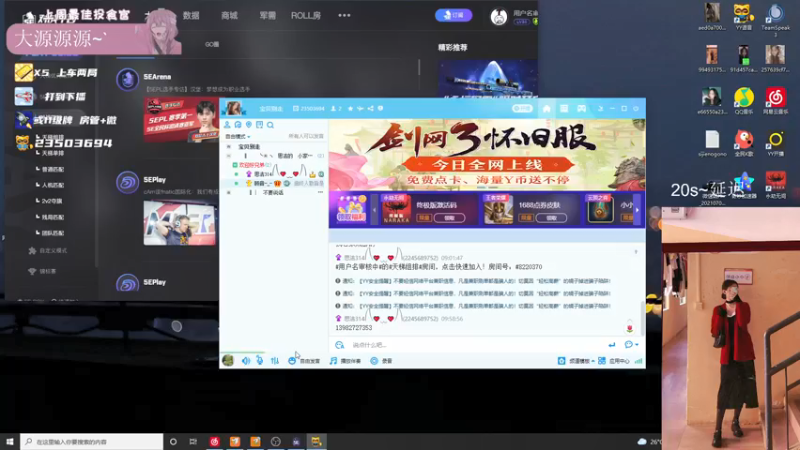Open the QQ Music desktop shortcut
Image resolution: width=800 pixels, height=450 pixels.
click(744, 102)
